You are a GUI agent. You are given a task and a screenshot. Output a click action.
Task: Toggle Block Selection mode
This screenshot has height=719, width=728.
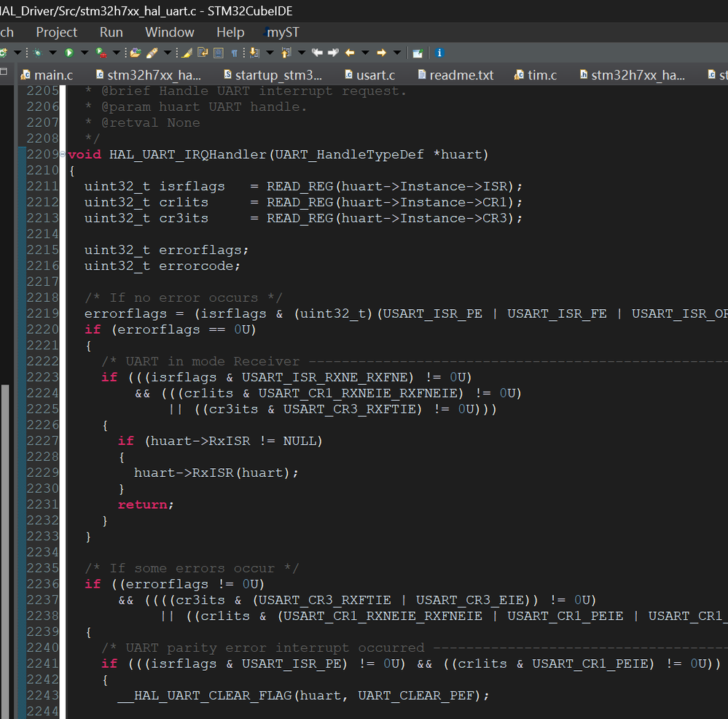click(x=217, y=53)
